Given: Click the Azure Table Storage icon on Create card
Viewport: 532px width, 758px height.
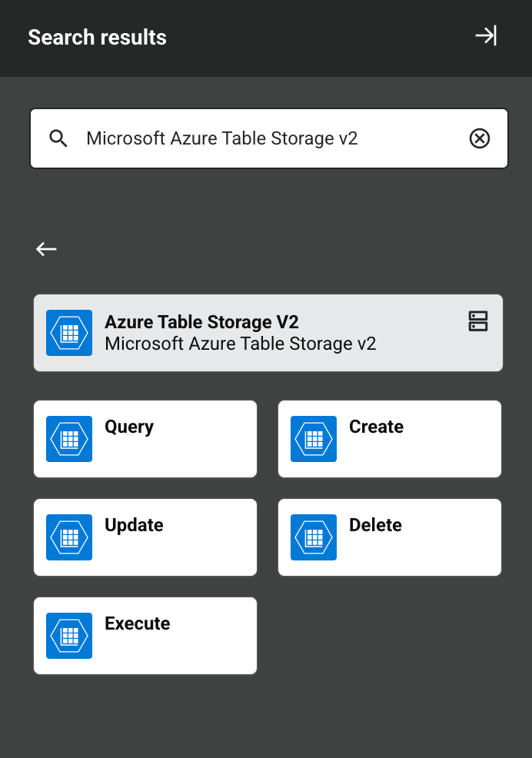Looking at the screenshot, I should (x=313, y=438).
